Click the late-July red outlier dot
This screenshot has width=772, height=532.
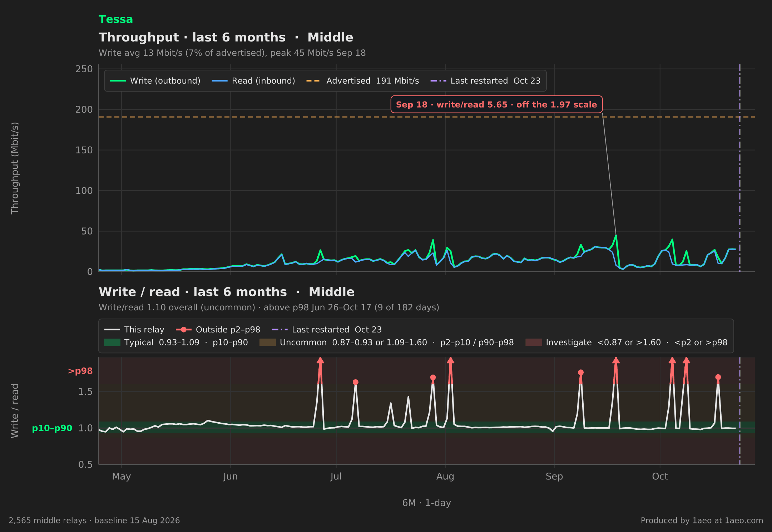click(x=433, y=378)
